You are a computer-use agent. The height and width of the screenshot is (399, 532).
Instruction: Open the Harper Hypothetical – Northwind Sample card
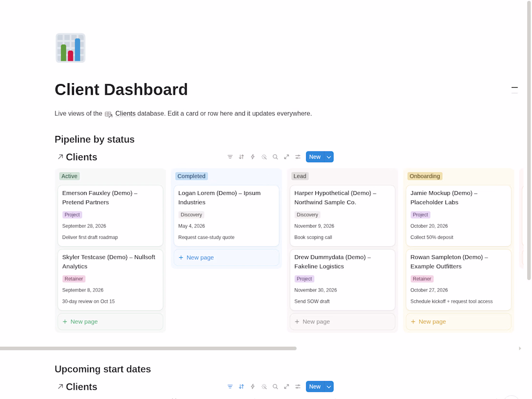pyautogui.click(x=342, y=215)
